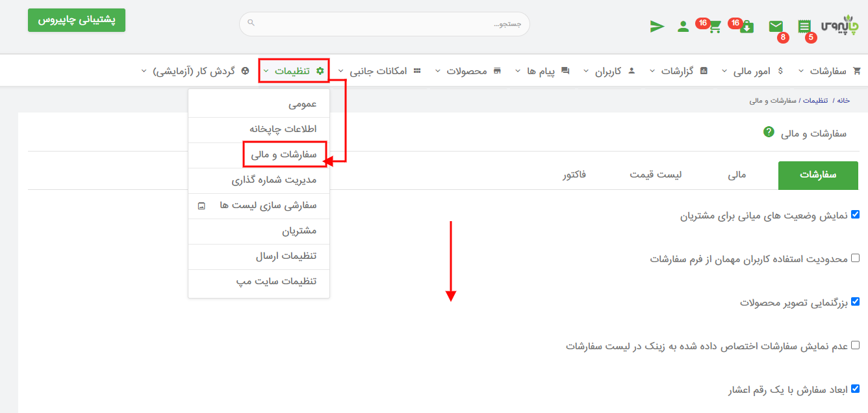Switch to the سفارشات tab
The image size is (868, 413).
(x=818, y=175)
